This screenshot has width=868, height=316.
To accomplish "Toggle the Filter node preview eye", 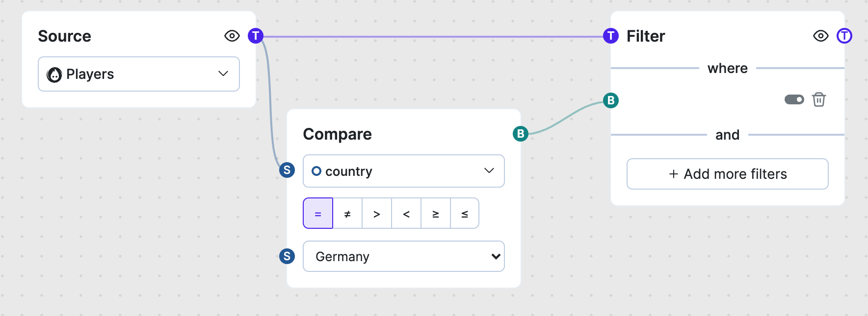I will point(821,36).
